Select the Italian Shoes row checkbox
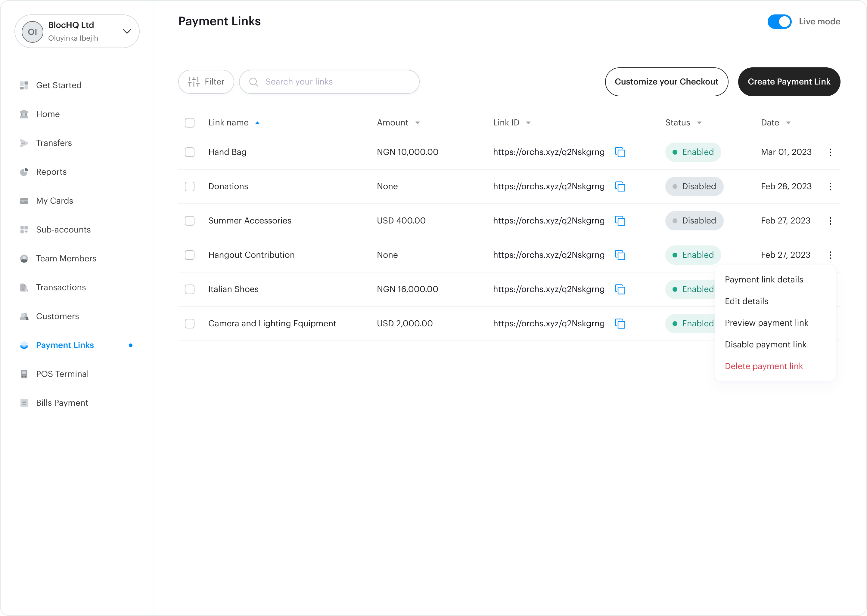 (189, 289)
